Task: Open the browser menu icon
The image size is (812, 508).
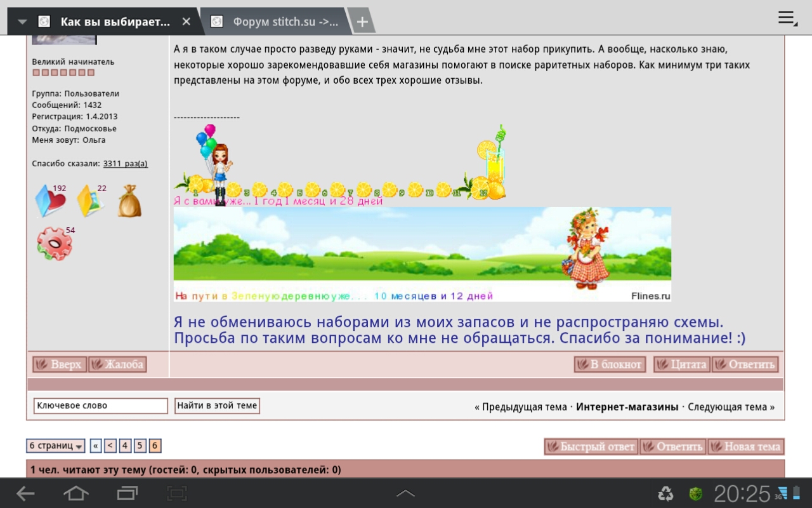Action: (787, 18)
